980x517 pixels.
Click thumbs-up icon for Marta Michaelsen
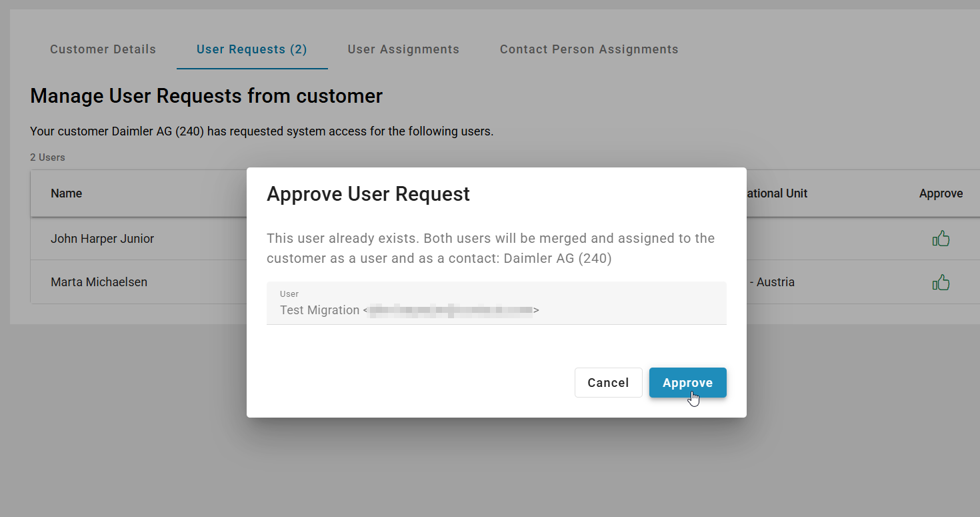pos(941,283)
